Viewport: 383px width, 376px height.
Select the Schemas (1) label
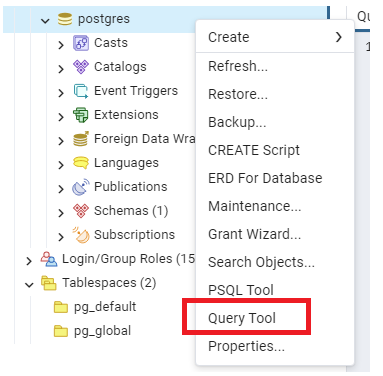point(131,211)
